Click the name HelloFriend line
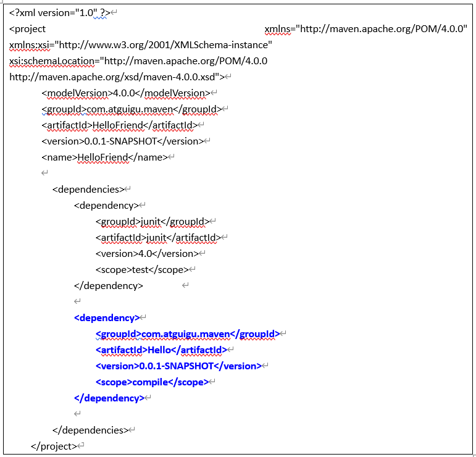Viewport: 476px width, 457px height. pyautogui.click(x=104, y=157)
